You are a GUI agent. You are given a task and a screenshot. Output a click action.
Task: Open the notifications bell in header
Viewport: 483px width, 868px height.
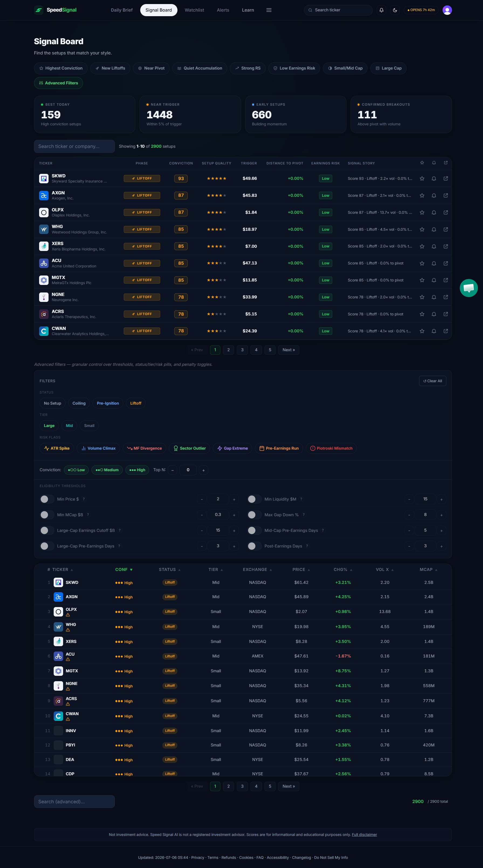[x=381, y=10]
